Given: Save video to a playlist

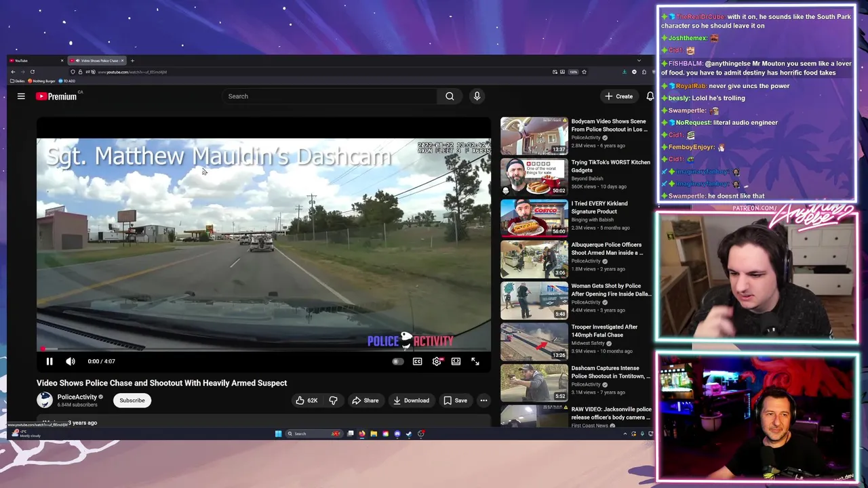Looking at the screenshot, I should (x=455, y=401).
